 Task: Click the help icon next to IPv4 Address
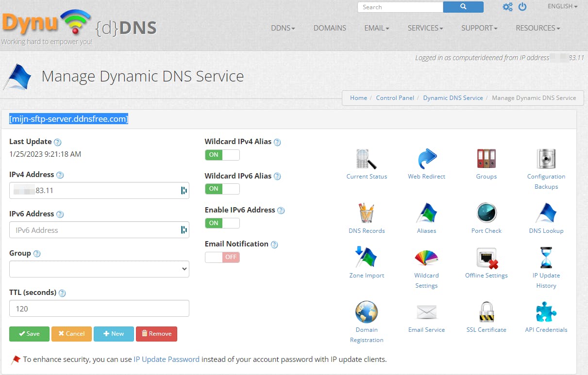coord(60,175)
